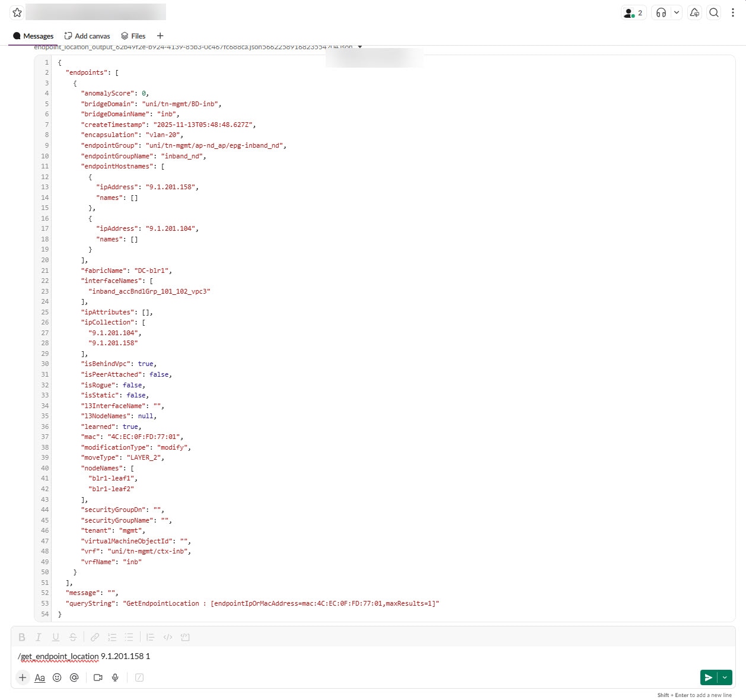Click Add canvas
The width and height of the screenshot is (746, 700).
pos(87,36)
